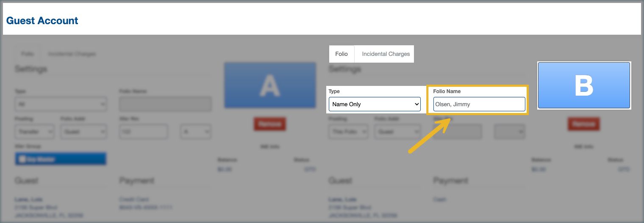Open folio A's Type dropdown showing All
The image size is (644, 223).
coord(61,104)
